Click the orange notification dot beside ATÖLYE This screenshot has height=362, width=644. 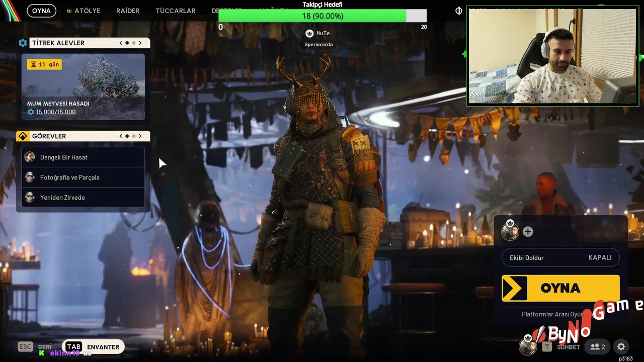(69, 11)
